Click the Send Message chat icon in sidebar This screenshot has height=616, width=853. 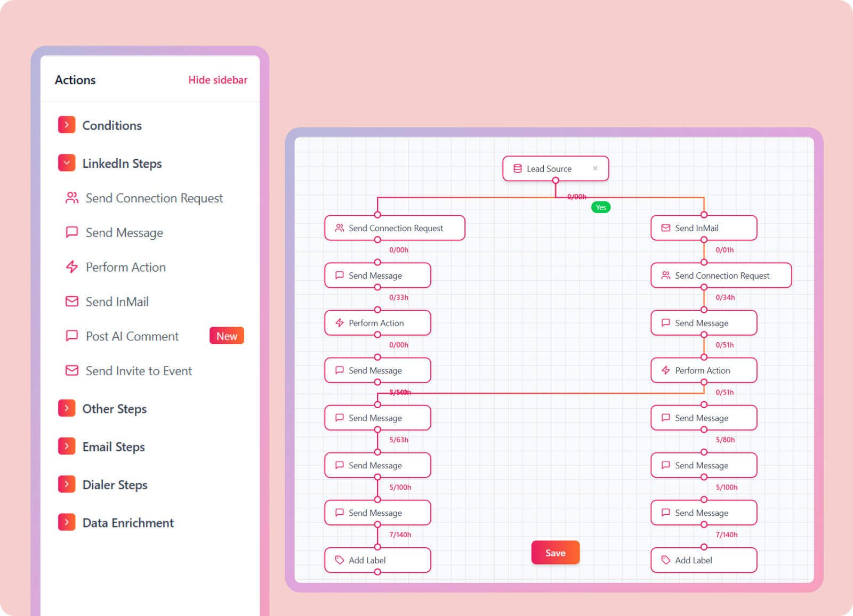[x=71, y=232]
